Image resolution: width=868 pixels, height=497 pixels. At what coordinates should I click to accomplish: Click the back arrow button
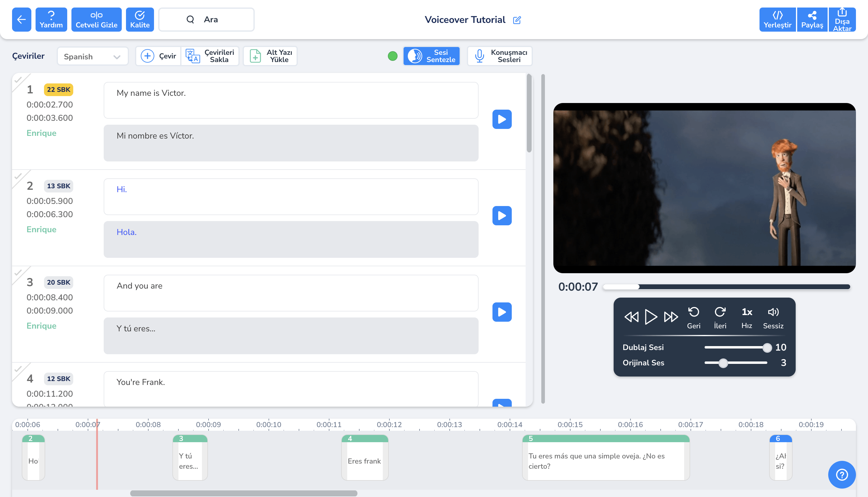pyautogui.click(x=21, y=20)
